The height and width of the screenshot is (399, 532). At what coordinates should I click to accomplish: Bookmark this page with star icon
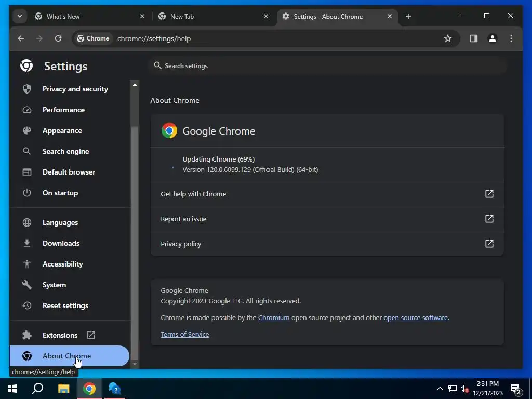[448, 38]
